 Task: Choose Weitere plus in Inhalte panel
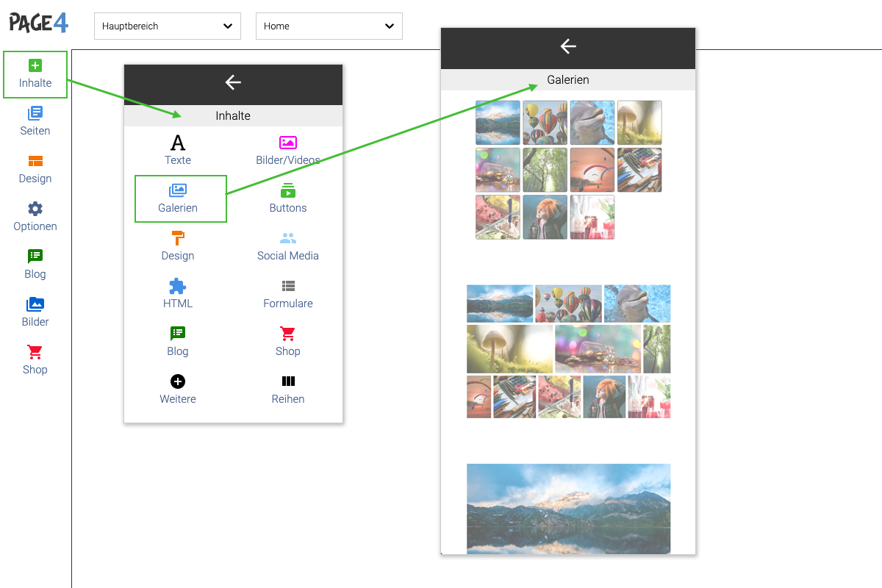(178, 390)
